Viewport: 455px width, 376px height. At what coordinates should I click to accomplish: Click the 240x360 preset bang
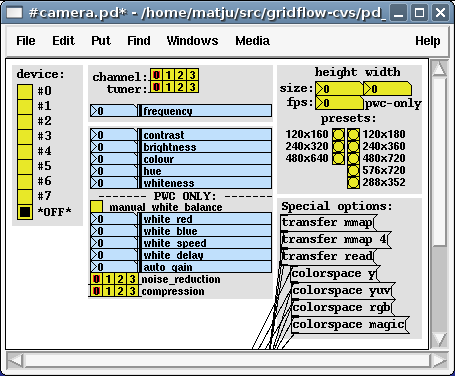point(353,147)
